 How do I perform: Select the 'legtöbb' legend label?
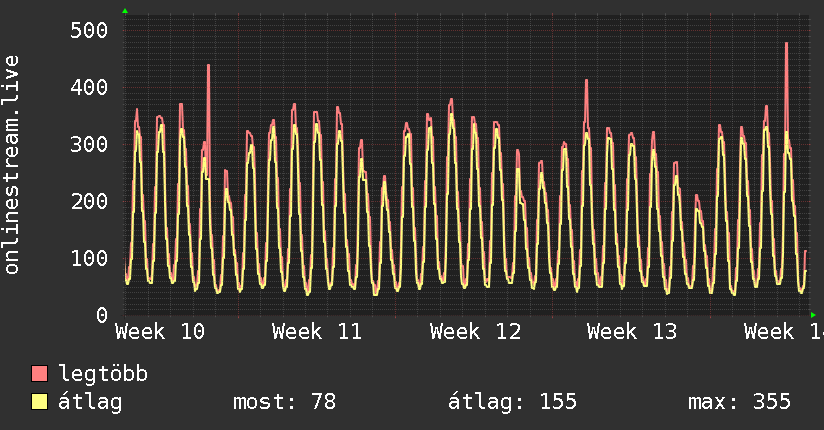[x=103, y=373]
